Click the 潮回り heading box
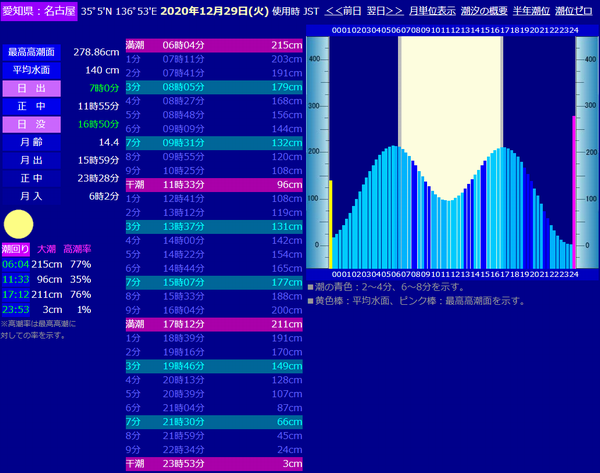 pos(15,248)
